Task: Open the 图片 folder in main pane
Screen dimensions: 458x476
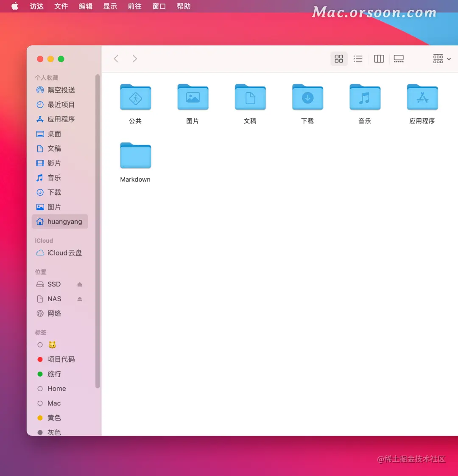Action: click(193, 104)
